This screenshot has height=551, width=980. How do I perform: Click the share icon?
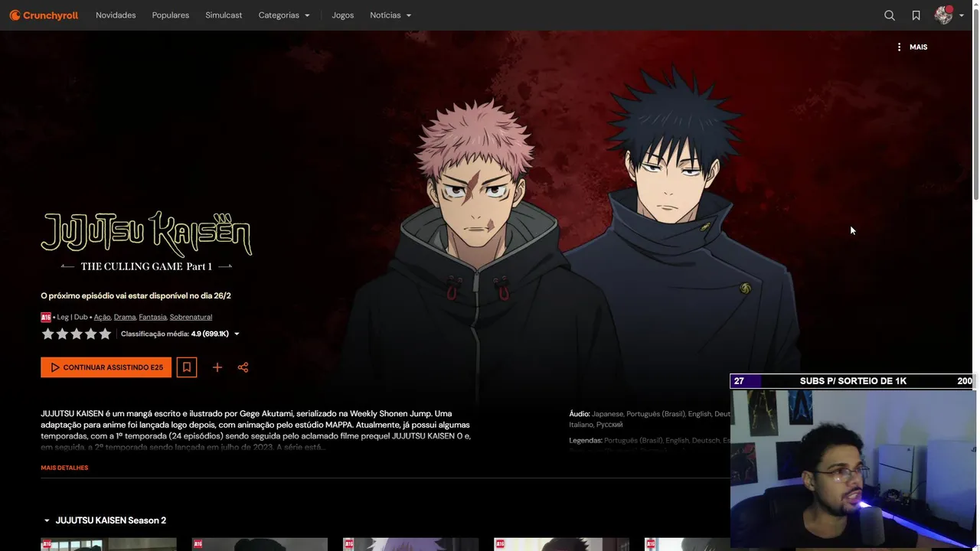tap(243, 367)
